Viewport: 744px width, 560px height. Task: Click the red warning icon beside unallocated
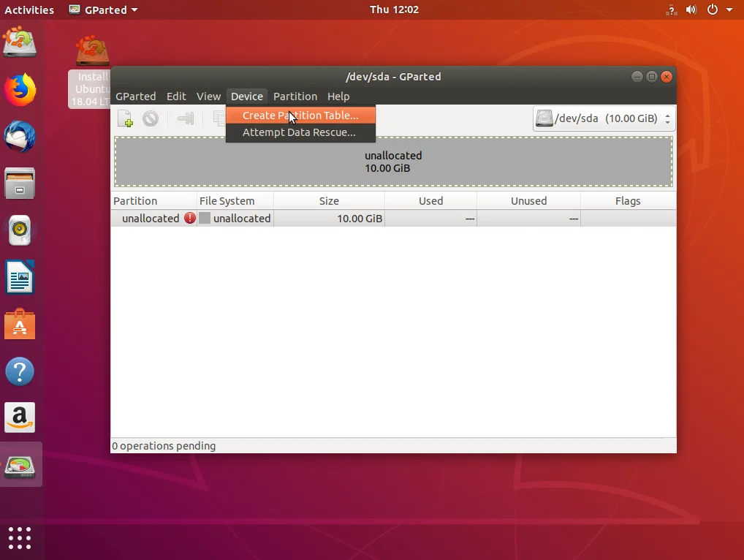pyautogui.click(x=190, y=219)
